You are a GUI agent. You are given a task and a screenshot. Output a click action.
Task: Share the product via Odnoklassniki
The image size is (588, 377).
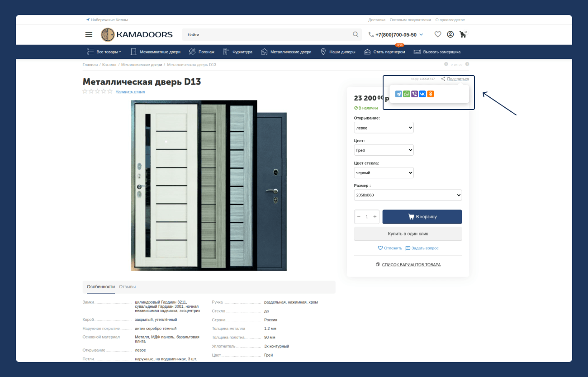click(x=431, y=94)
